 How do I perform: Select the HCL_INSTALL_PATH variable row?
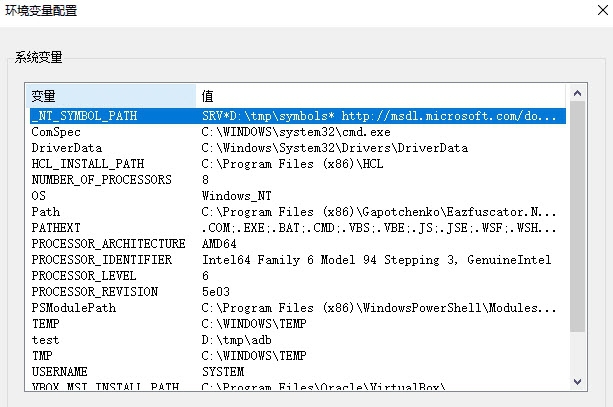point(87,164)
